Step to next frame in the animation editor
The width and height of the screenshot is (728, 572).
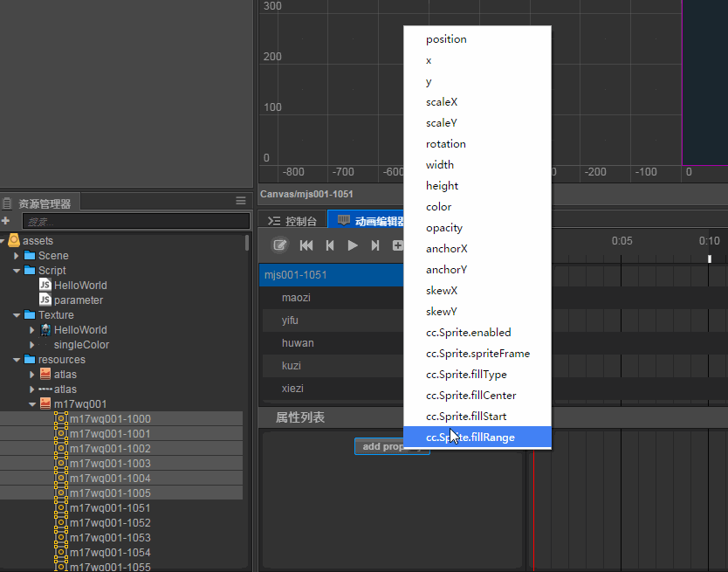375,245
